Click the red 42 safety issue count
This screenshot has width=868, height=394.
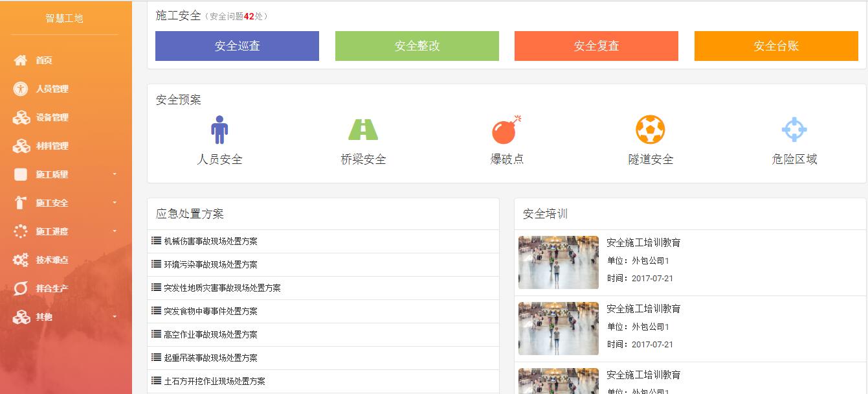click(249, 16)
